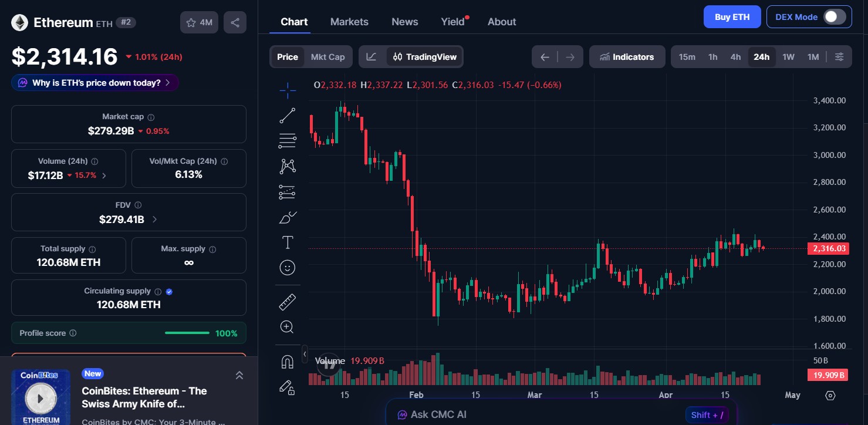868x425 pixels.
Task: Enable magnet mode on the chart
Action: 288,361
